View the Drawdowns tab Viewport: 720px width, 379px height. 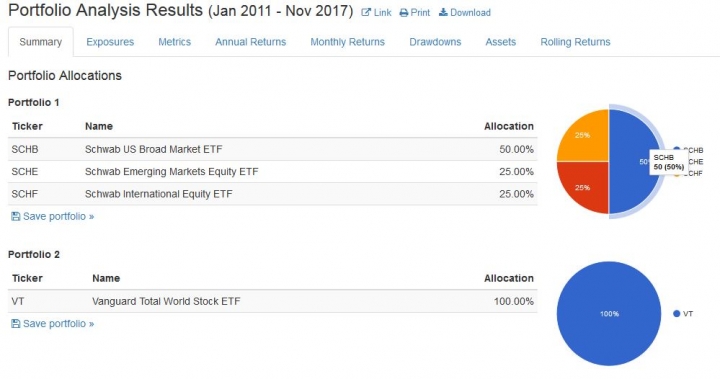(435, 42)
